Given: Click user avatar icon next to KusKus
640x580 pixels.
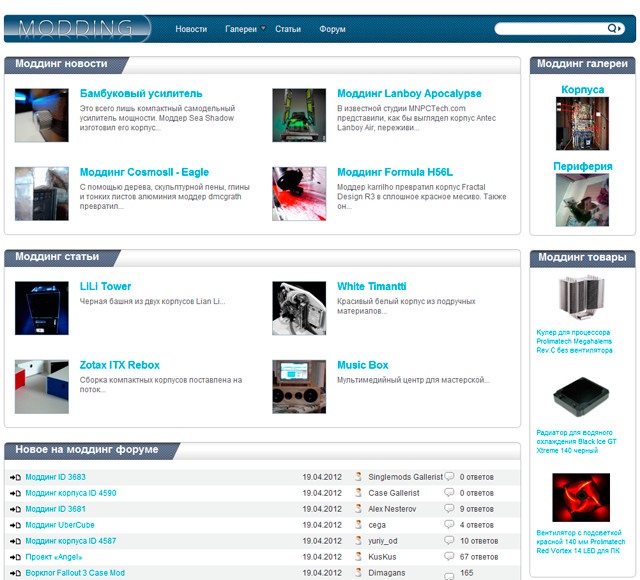Looking at the screenshot, I should point(358,556).
